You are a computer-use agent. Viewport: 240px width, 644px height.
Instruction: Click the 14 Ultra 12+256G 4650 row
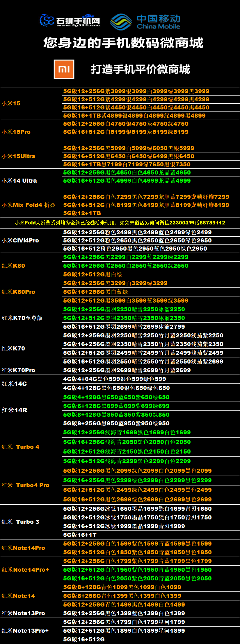click(151, 172)
